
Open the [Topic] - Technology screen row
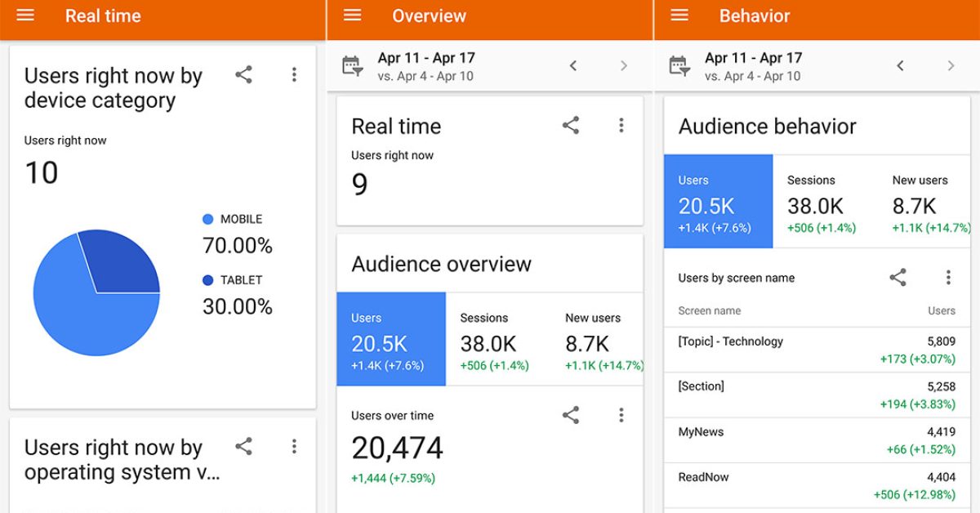[817, 350]
